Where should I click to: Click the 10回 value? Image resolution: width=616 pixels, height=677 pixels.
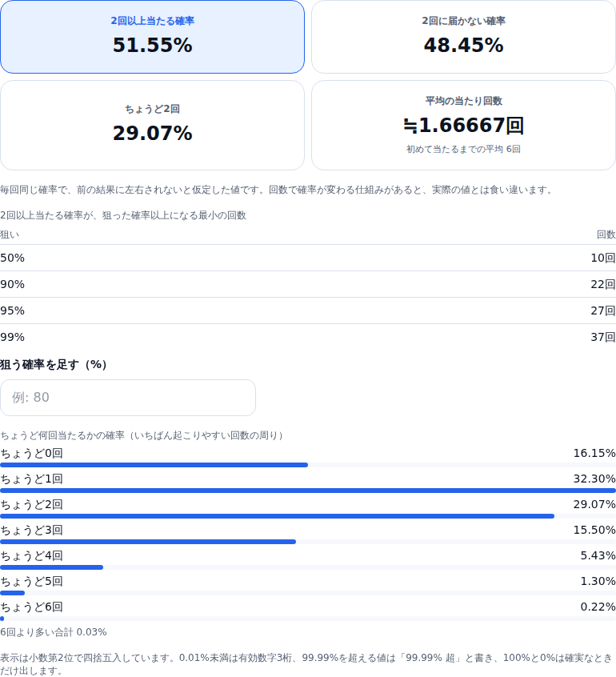(x=603, y=258)
